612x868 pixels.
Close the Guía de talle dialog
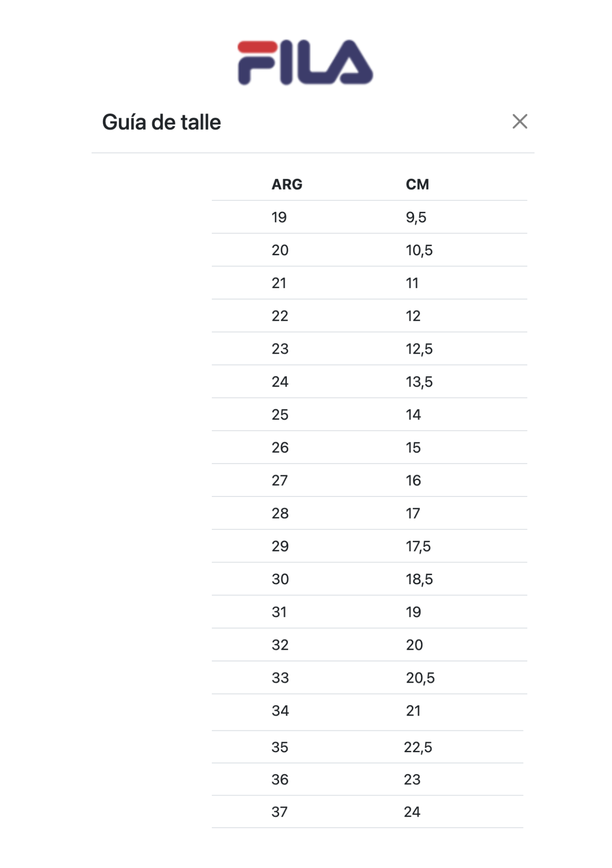pos(520,122)
